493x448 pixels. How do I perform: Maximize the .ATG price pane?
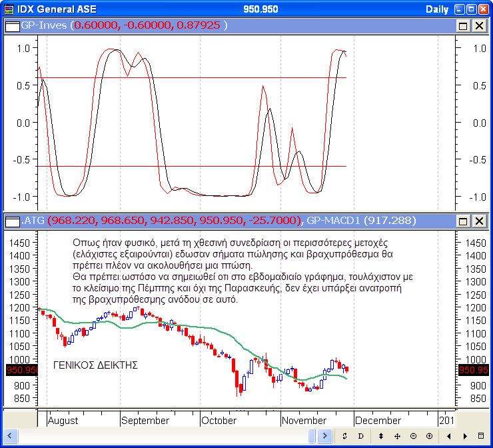coord(464,221)
